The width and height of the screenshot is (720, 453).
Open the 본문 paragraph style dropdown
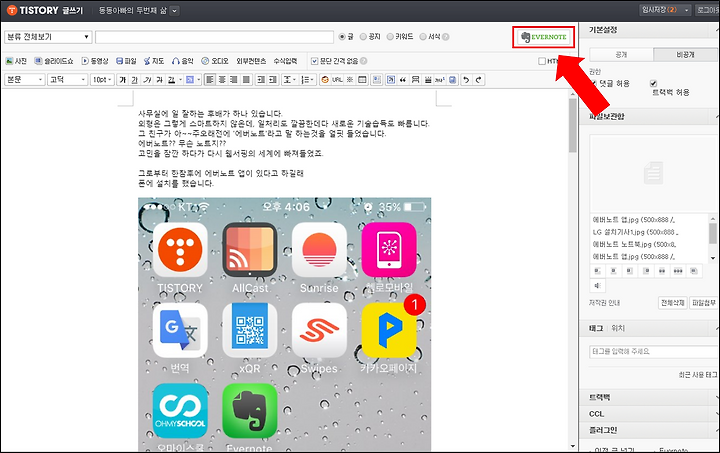[x=25, y=80]
